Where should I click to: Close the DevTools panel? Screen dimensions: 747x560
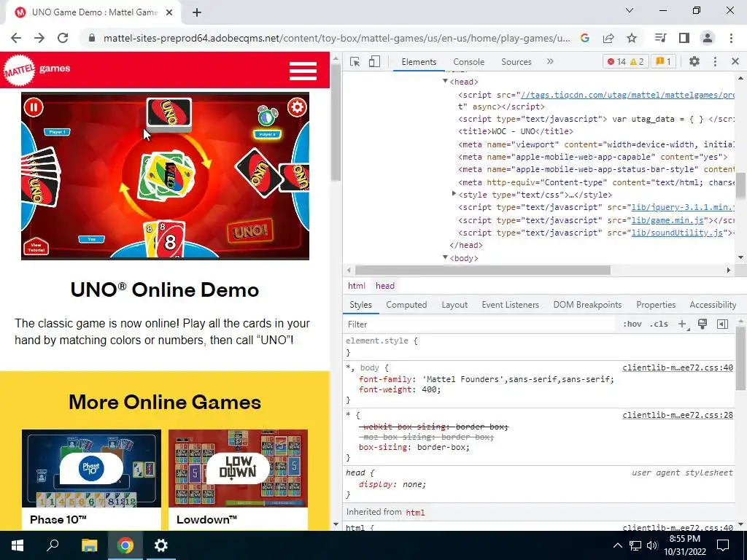click(x=735, y=61)
